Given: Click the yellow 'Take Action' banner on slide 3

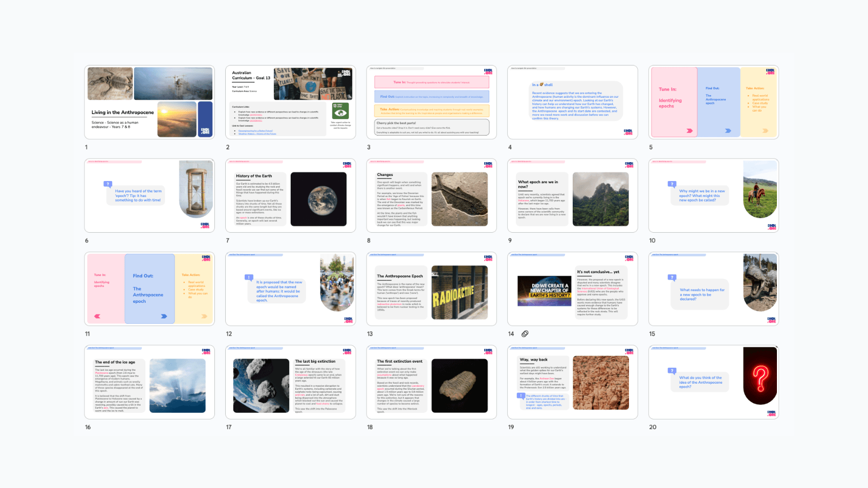Looking at the screenshot, I should click(x=431, y=110).
